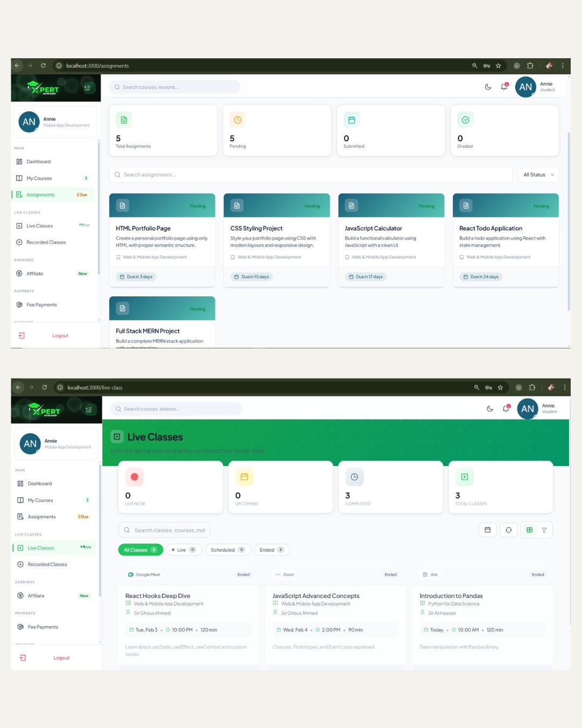Click the Search assignments input field

310,175
